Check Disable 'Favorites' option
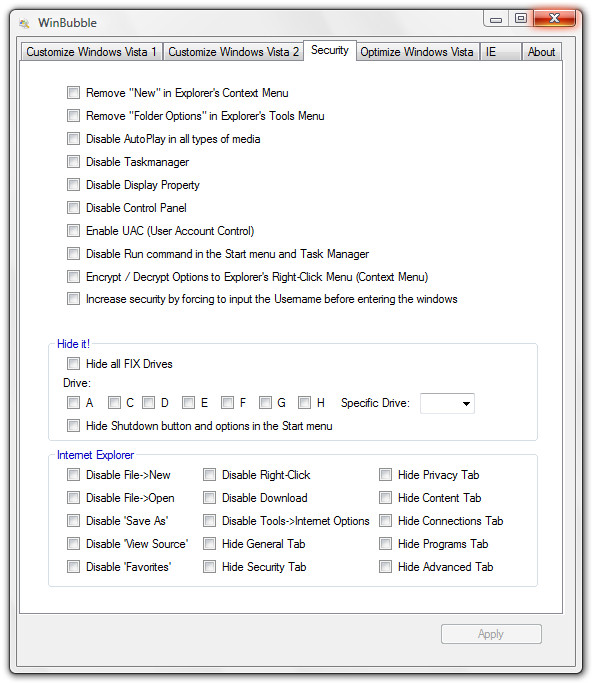The width and height of the screenshot is (595, 683). coord(74,567)
